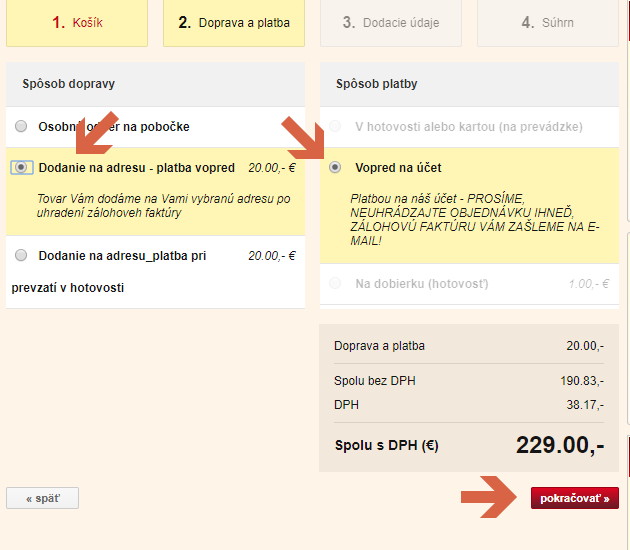
Task: Select Dodanie na adresu_platba pri prevzatí radio
Action: click(21, 256)
